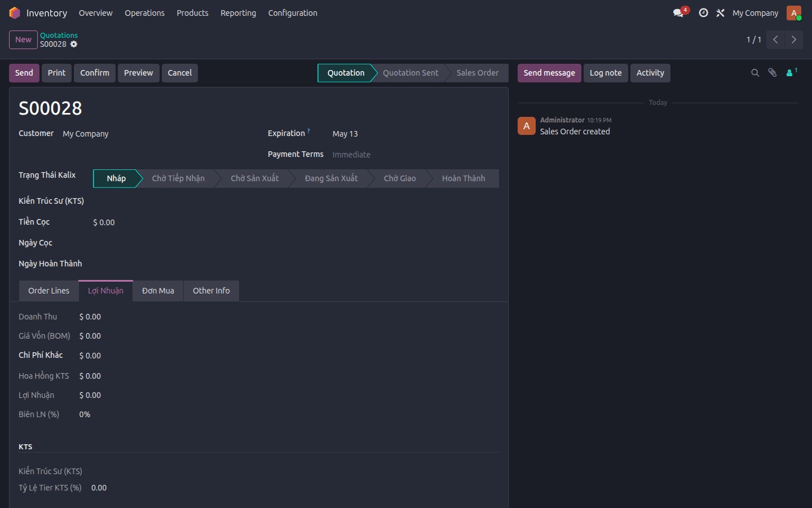Image resolution: width=812 pixels, height=508 pixels.
Task: Click the Administrator avatar in the chatter
Action: click(526, 126)
